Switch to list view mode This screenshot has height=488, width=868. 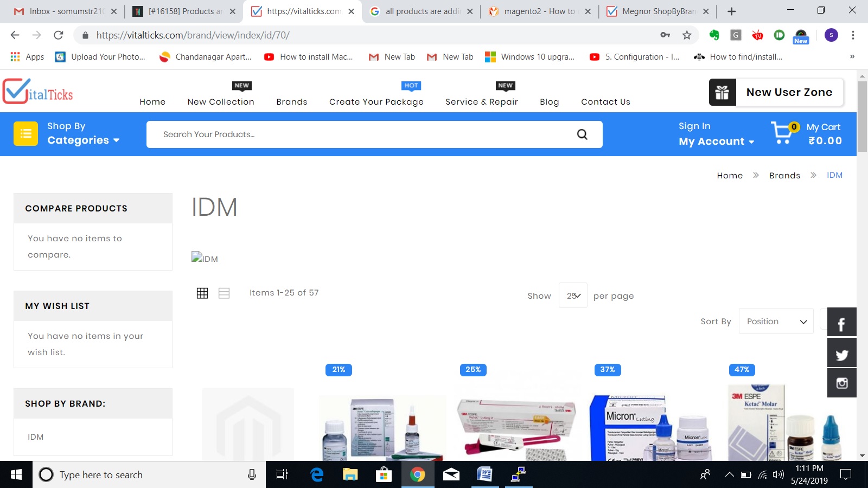(x=224, y=293)
